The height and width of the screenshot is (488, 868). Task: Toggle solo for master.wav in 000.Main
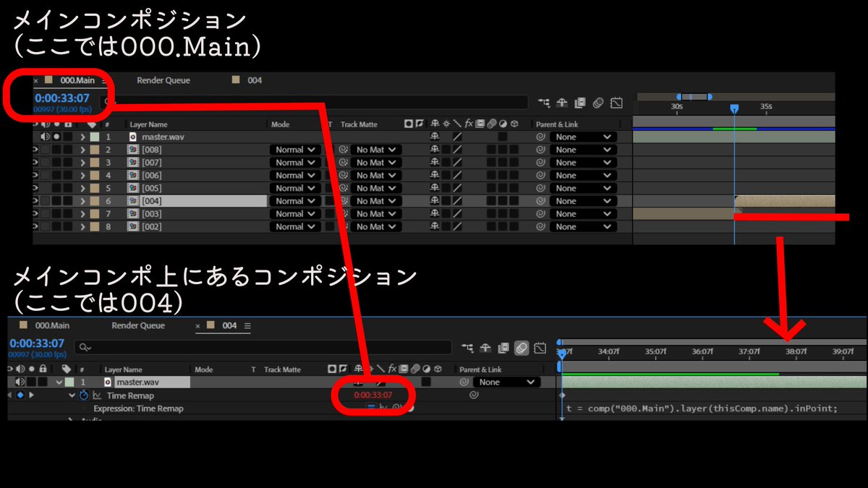(x=56, y=137)
